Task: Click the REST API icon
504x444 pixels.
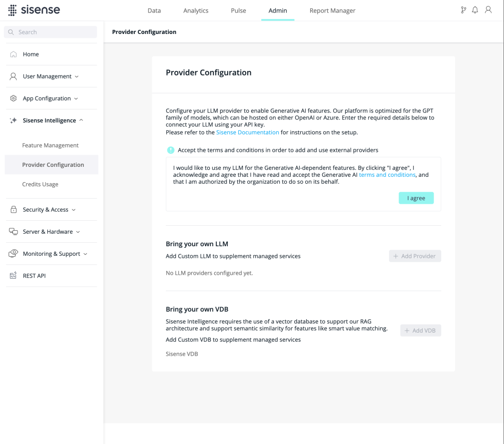Action: point(13,276)
